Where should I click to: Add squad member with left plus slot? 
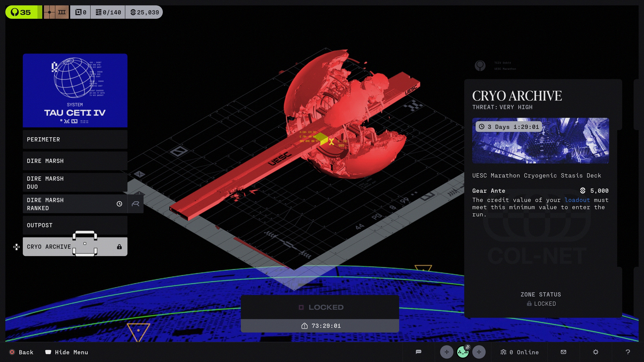click(x=446, y=352)
